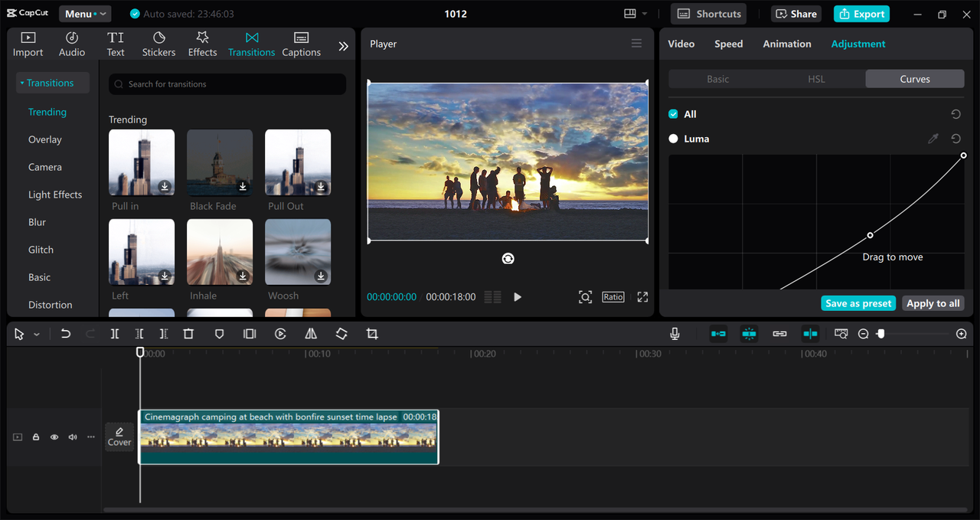
Task: Zoom in the timeline with plus icon
Action: click(x=962, y=334)
